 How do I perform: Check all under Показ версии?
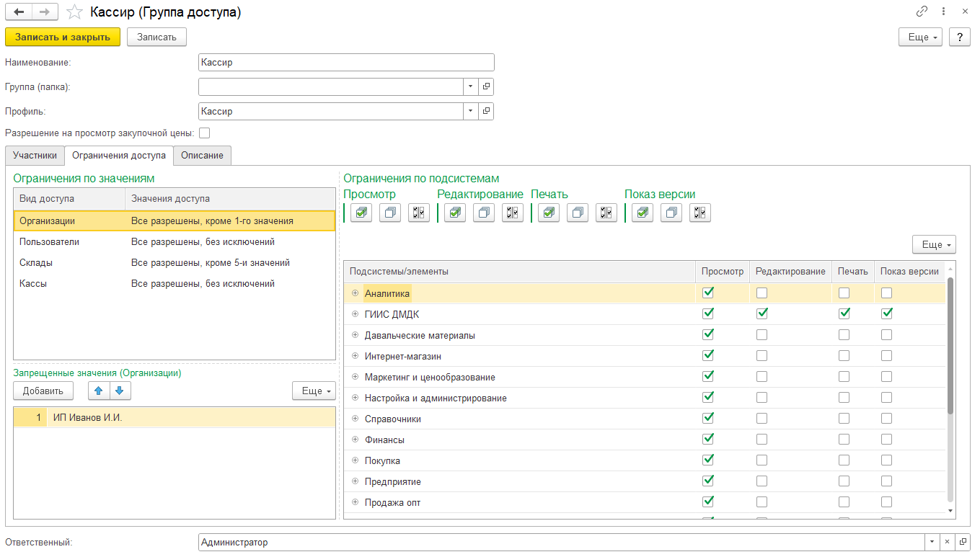click(643, 213)
